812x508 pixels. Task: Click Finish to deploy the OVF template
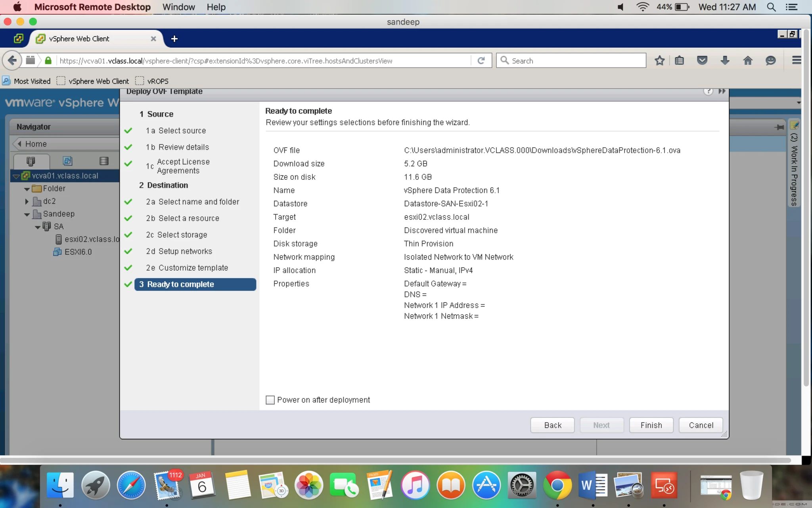(x=651, y=425)
